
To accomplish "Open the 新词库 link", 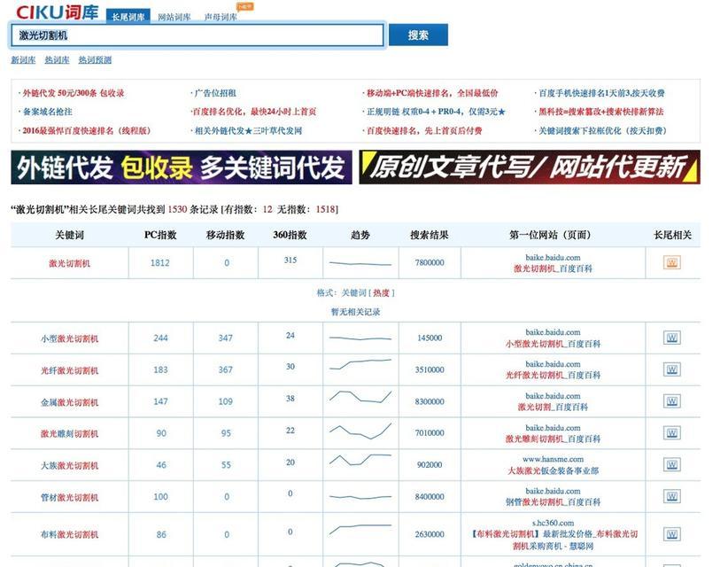I will point(23,60).
